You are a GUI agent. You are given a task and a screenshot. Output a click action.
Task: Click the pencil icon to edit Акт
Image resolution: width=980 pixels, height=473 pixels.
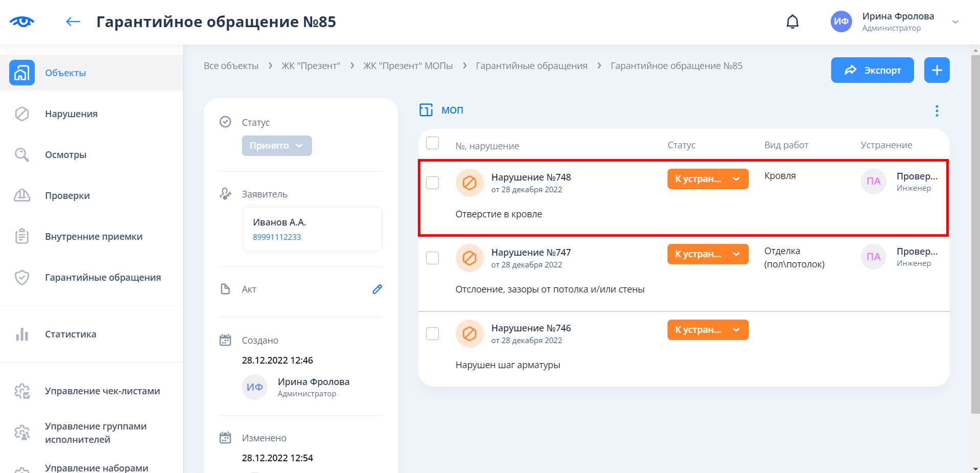[377, 289]
